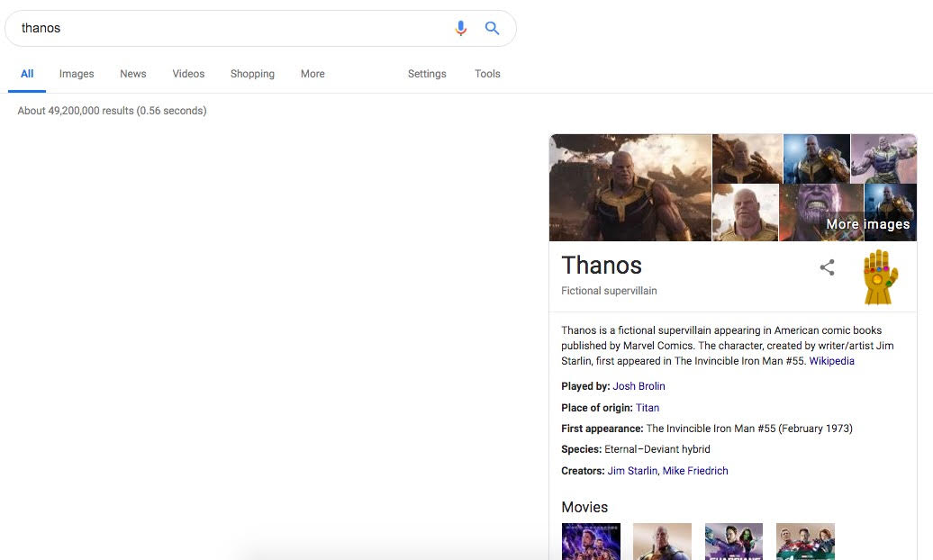Click the Jim Starlin creator link
The image size is (933, 560).
[x=632, y=471]
